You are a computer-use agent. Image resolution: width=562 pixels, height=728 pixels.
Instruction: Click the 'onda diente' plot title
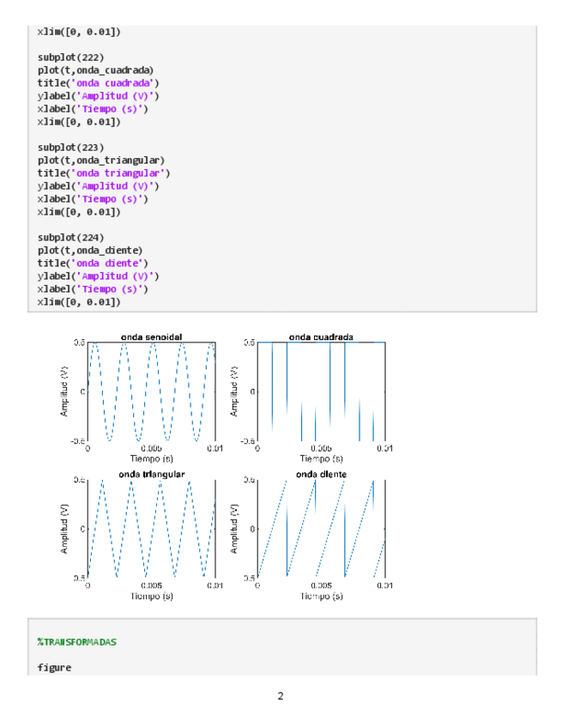pos(321,474)
